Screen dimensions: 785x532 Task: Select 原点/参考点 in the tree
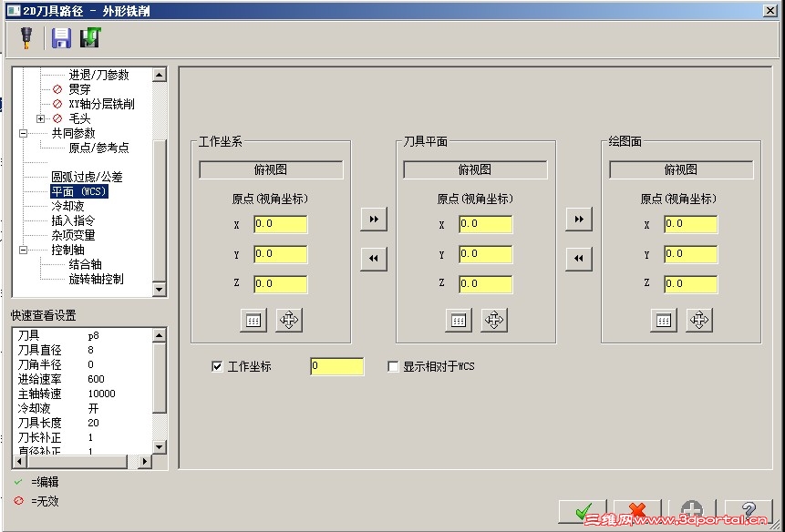[99, 148]
